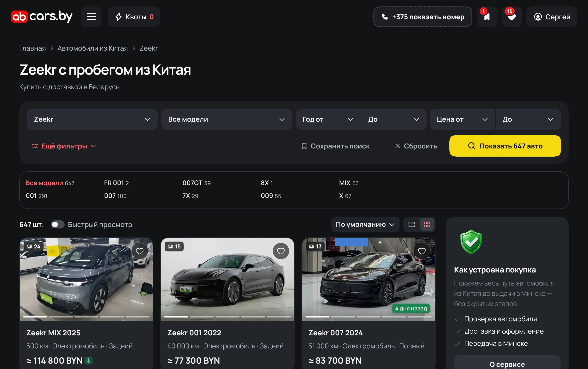Open price До dropdown

[x=528, y=119]
